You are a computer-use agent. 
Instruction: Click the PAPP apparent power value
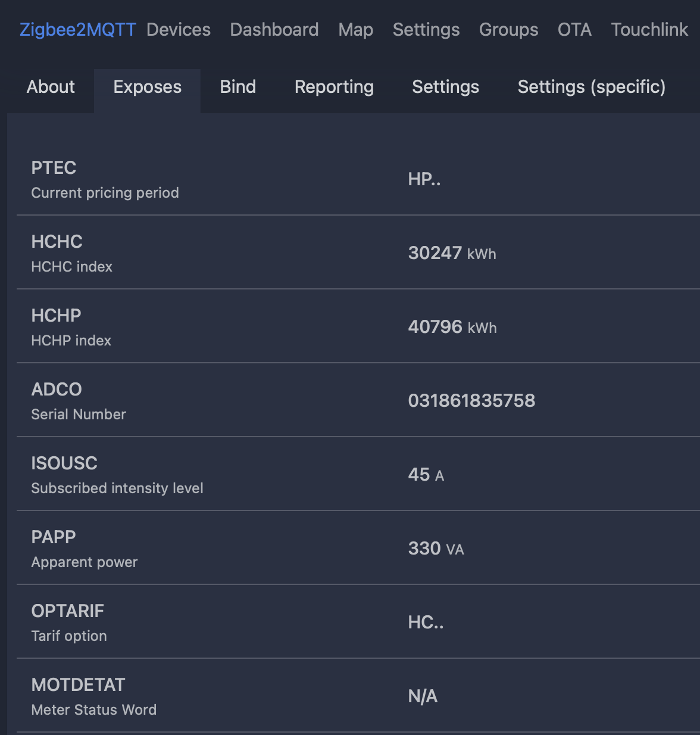436,549
